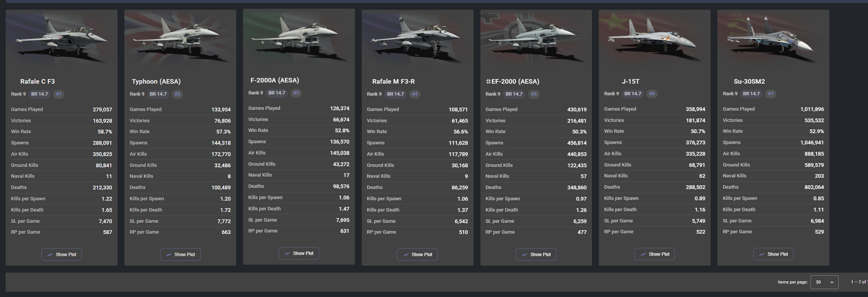The image size is (868, 297).
Task: Open Show Plot on Su-30SM2 card
Action: click(x=773, y=254)
